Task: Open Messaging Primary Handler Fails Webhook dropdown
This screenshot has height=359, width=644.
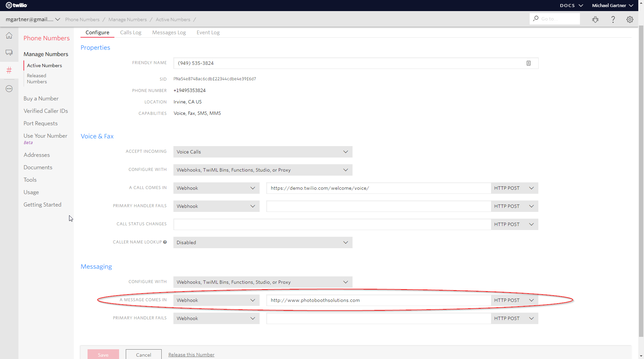Action: [216, 318]
